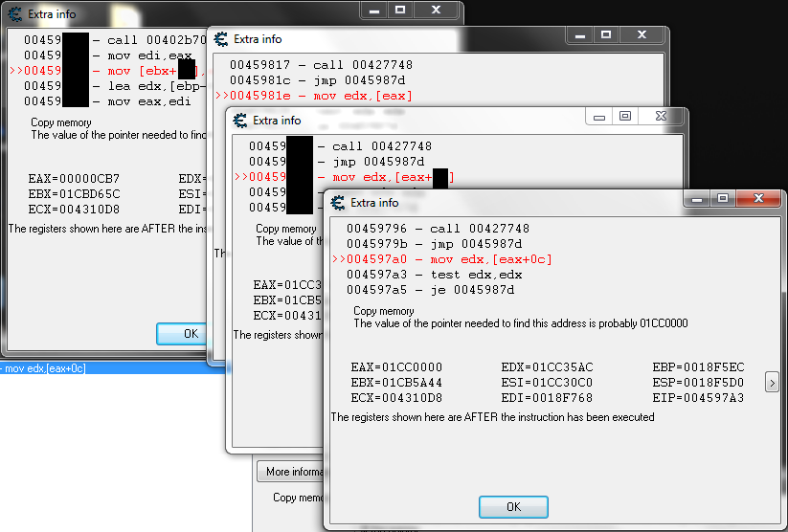The image size is (788, 532).
Task: Maximize the frontmost Extra info window
Action: point(723,198)
